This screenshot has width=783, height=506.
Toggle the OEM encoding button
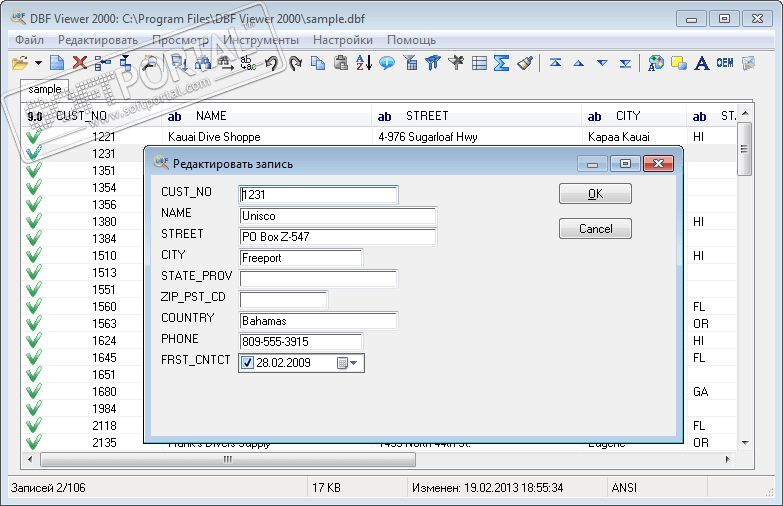pyautogui.click(x=725, y=63)
